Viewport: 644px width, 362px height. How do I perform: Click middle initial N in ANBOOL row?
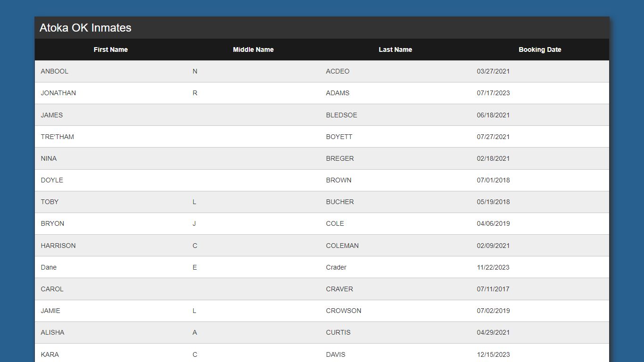195,71
